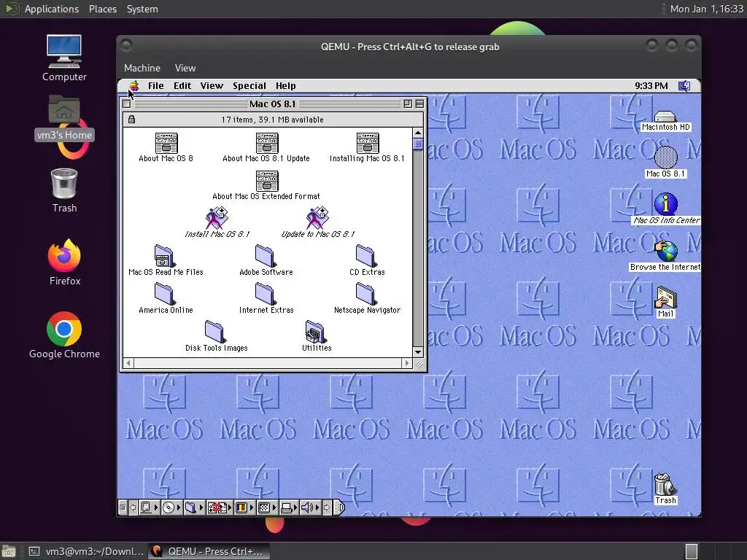Open the Special menu
The width and height of the screenshot is (747, 560).
coord(249,86)
